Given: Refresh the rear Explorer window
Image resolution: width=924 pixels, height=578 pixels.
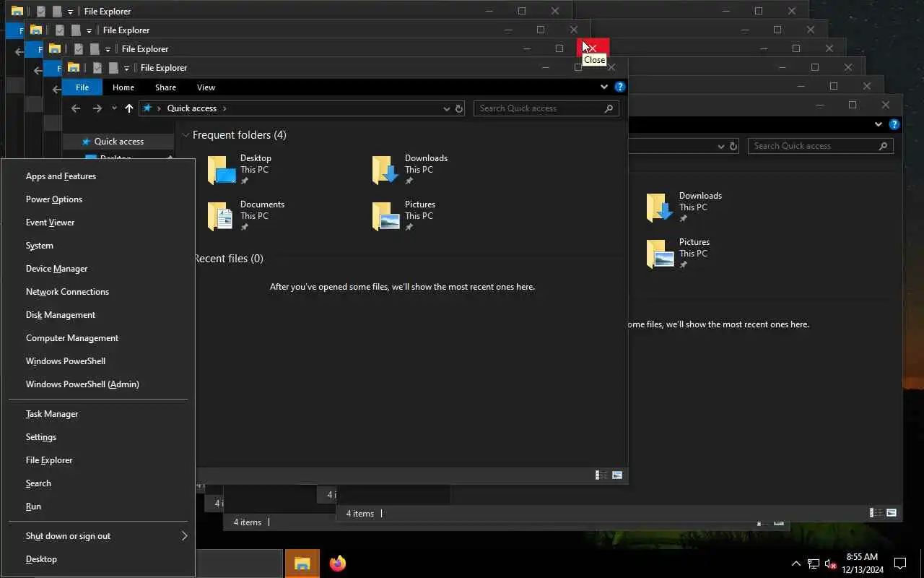Looking at the screenshot, I should pos(733,146).
